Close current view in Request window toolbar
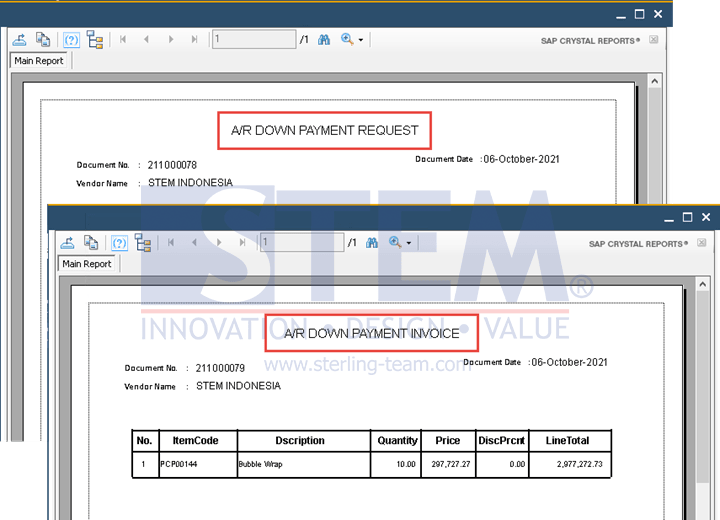The width and height of the screenshot is (720, 520). 653,40
